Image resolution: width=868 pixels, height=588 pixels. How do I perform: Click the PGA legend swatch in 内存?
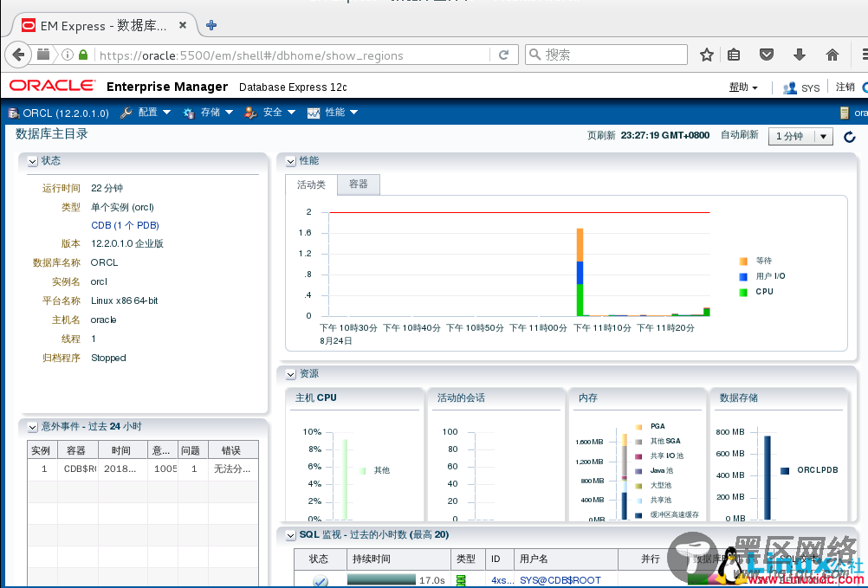(x=638, y=427)
